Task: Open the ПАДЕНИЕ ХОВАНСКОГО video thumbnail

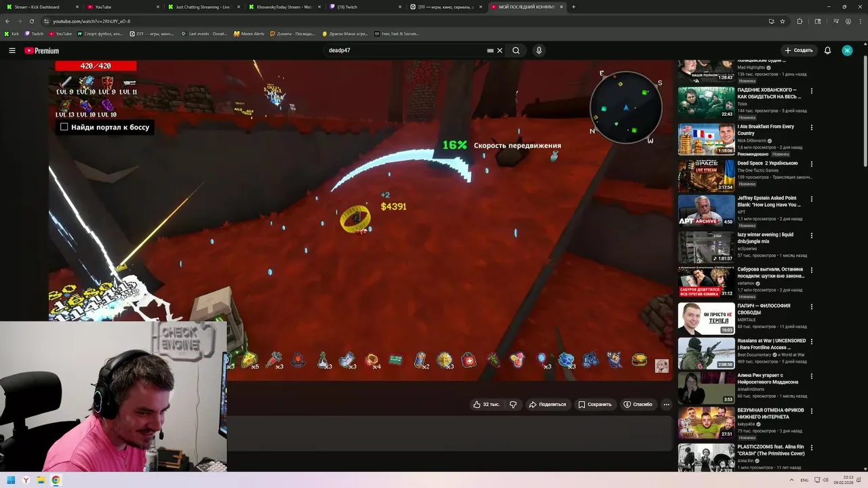Action: 706,103
